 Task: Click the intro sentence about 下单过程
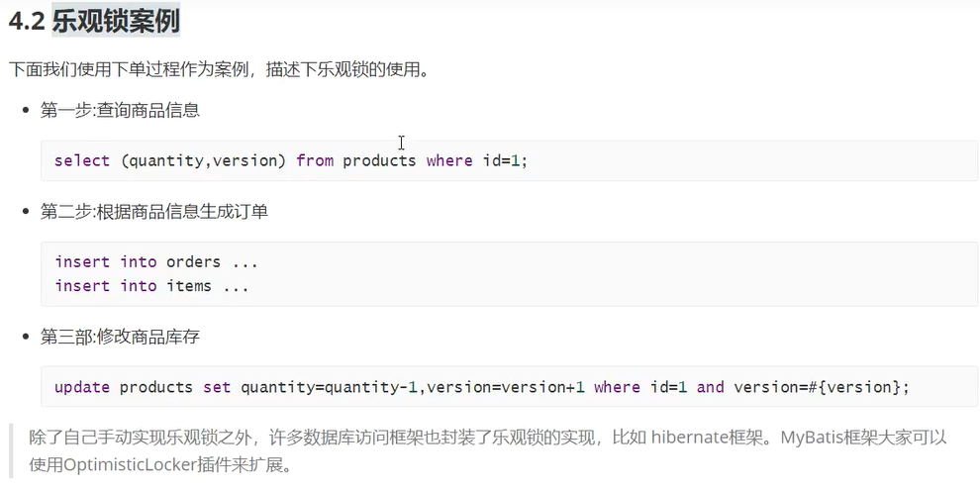pos(219,68)
